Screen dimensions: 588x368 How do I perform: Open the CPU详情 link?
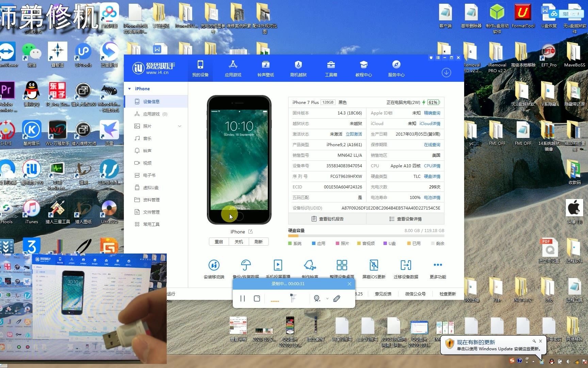coord(432,166)
